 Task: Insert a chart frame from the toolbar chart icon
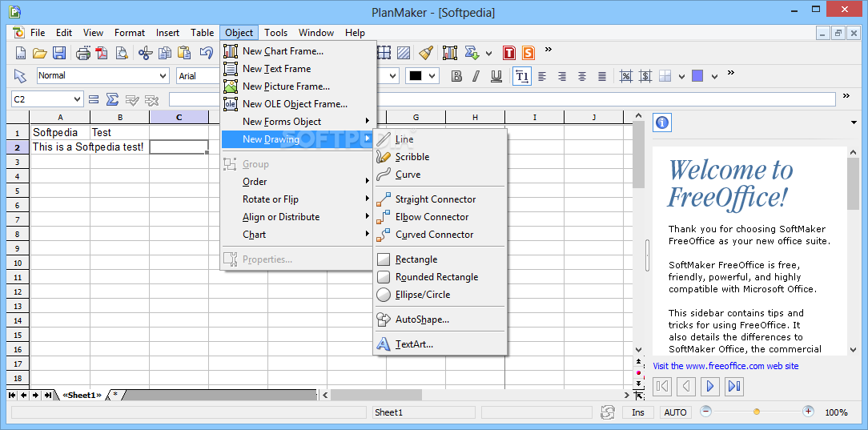point(449,53)
